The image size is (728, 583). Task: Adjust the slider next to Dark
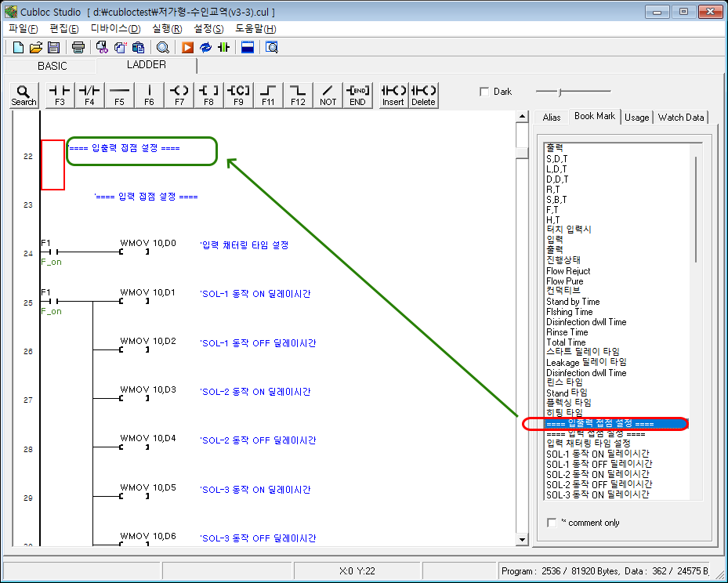click(560, 92)
